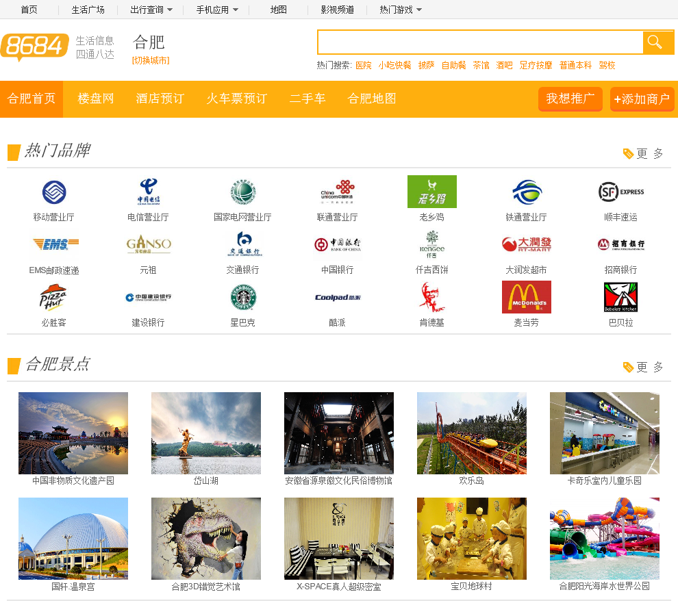Open the China Telecom 电信营业厅 logo
Image resolution: width=678 pixels, height=616 pixels.
[x=149, y=192]
